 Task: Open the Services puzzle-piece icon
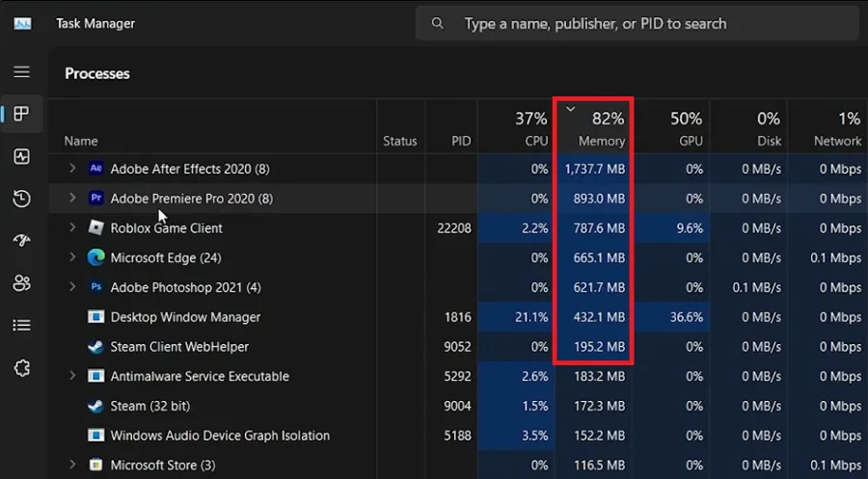21,368
